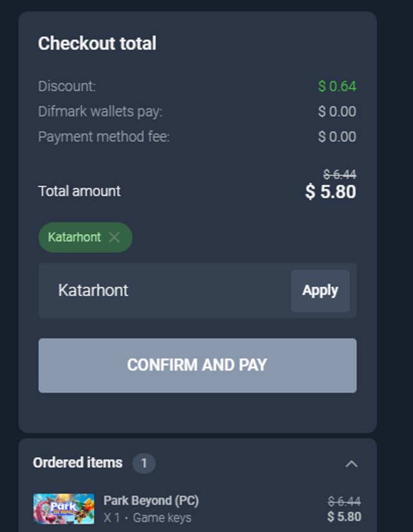
Task: Click the promo code input field
Action: (165, 290)
